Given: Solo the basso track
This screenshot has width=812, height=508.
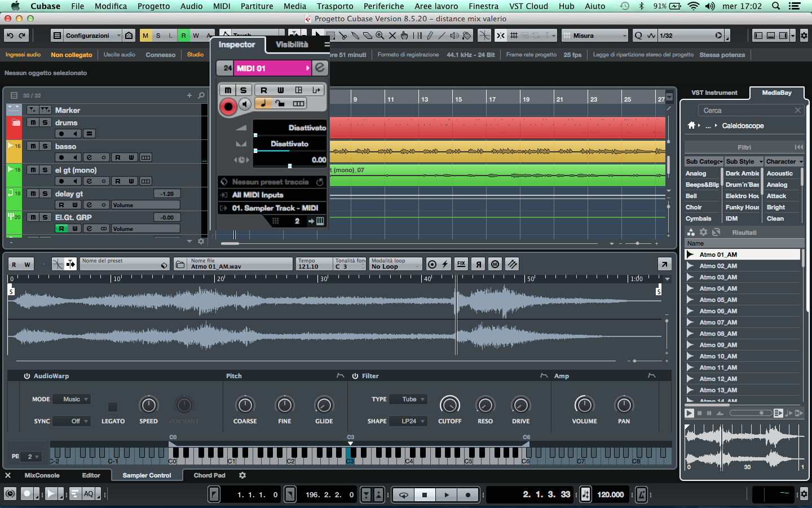Looking at the screenshot, I should (x=45, y=146).
